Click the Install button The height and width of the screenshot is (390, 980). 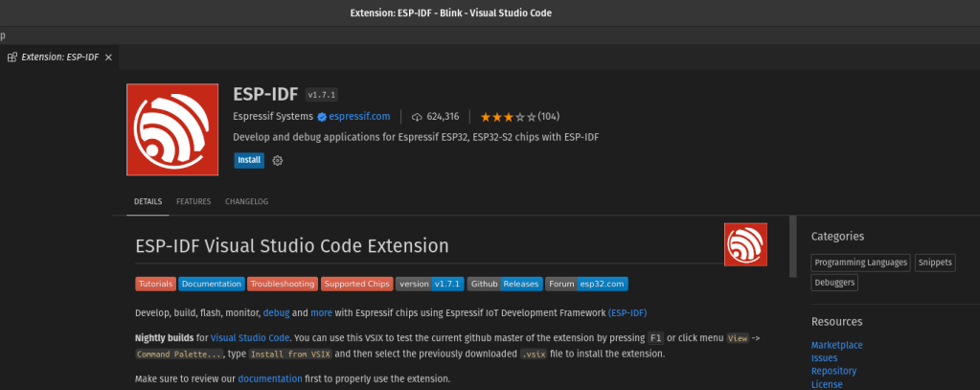pyautogui.click(x=249, y=160)
